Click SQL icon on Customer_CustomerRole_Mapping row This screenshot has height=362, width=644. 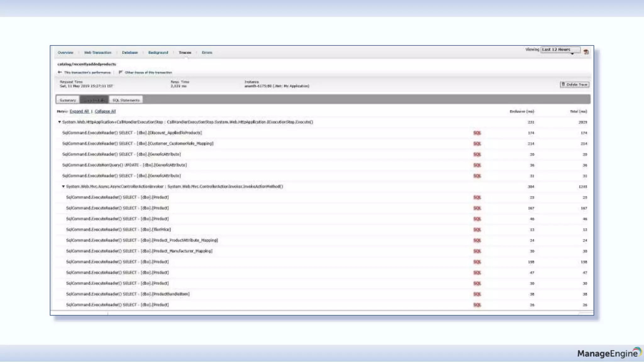pyautogui.click(x=477, y=144)
